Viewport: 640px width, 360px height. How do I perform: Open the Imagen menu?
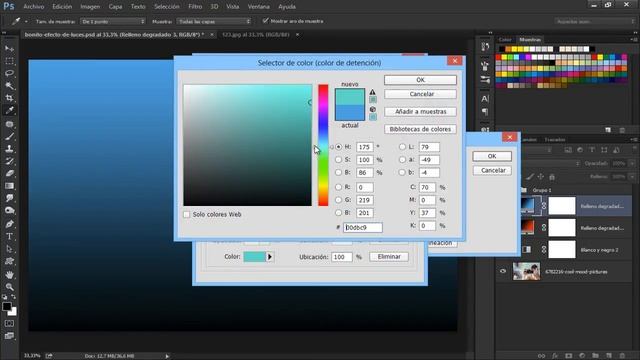coord(90,7)
